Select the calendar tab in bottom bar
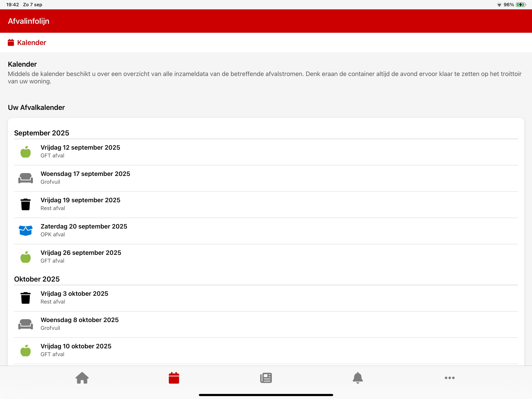Screen dimensions: 532x399 click(174, 378)
